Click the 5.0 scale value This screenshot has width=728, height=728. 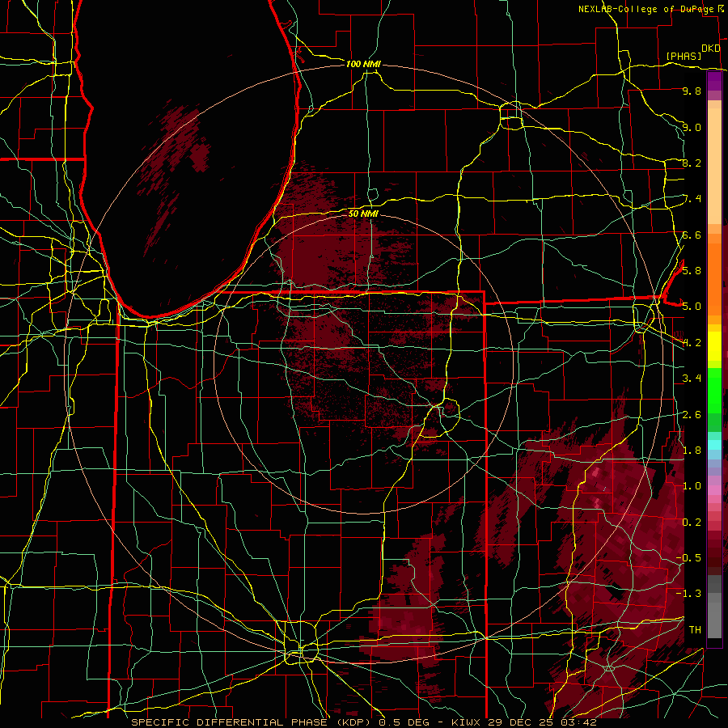(x=692, y=307)
